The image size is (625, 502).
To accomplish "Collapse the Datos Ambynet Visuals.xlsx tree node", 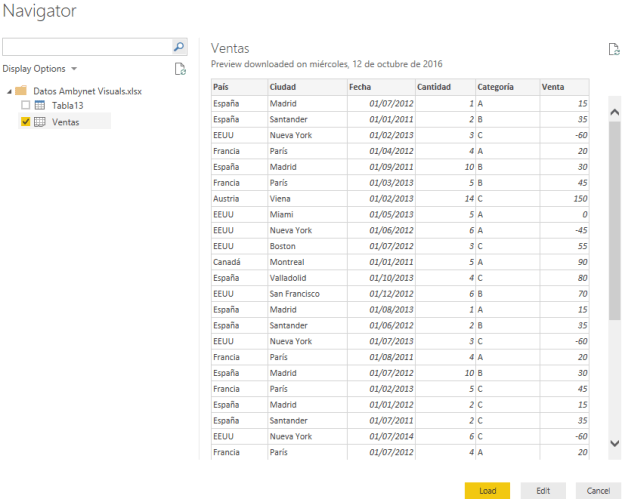I will click(9, 90).
